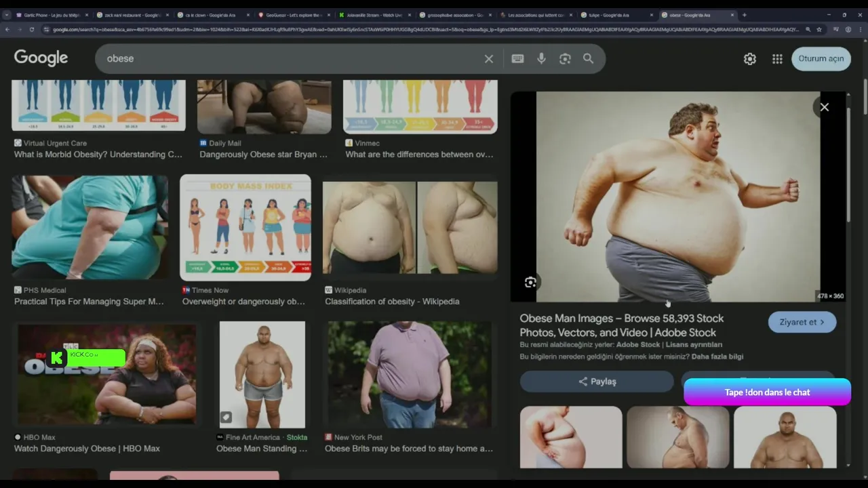
Task: Reload the current page
Action: [x=31, y=29]
